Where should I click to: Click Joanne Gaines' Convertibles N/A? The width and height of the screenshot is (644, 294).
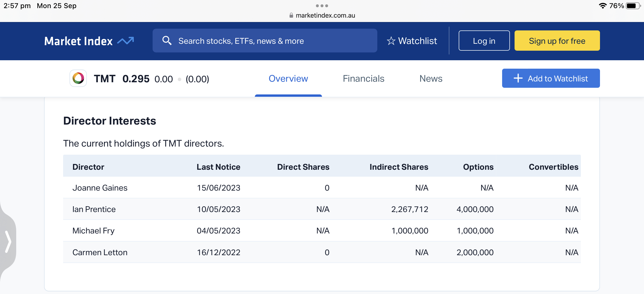coord(572,188)
